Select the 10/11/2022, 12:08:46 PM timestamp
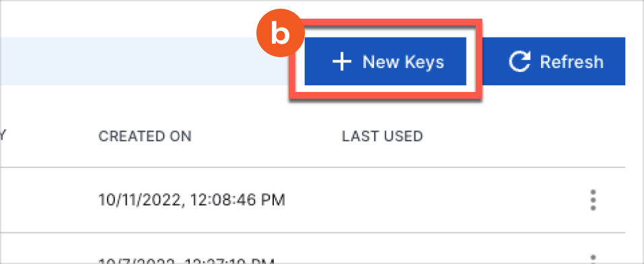The height and width of the screenshot is (264, 644). point(192,200)
